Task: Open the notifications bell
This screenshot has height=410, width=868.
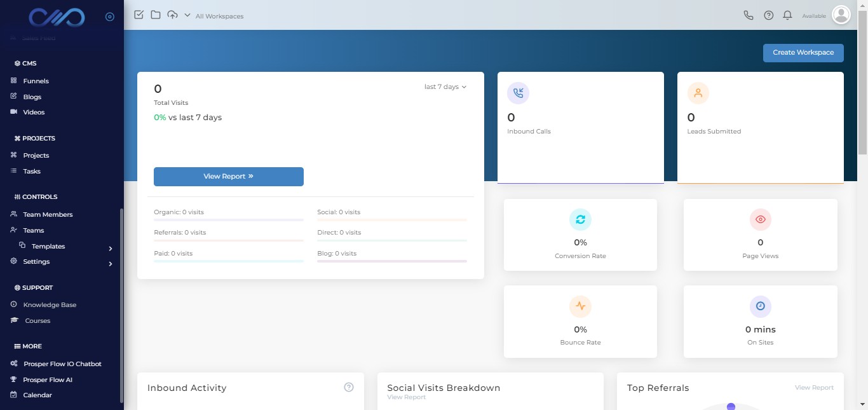Action: click(x=787, y=15)
